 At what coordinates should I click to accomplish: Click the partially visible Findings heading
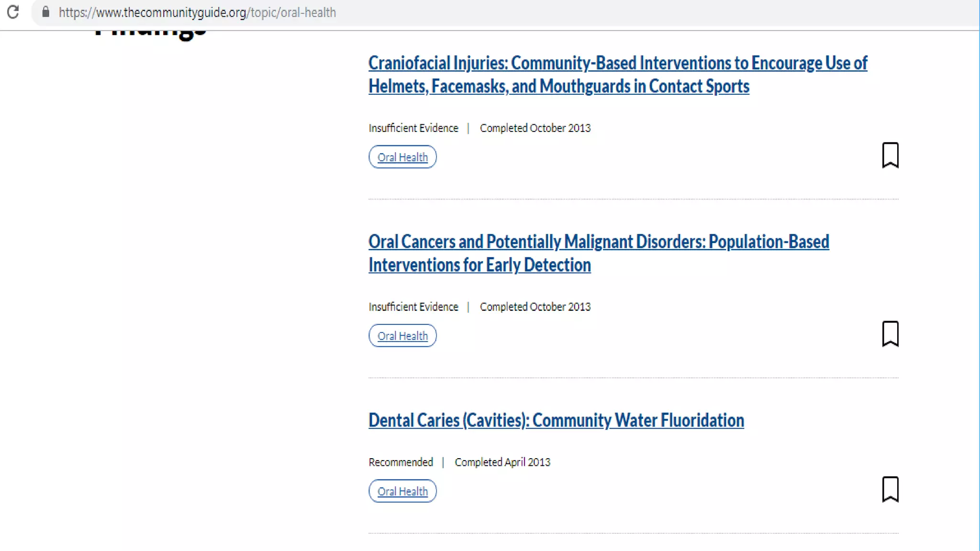click(x=151, y=33)
